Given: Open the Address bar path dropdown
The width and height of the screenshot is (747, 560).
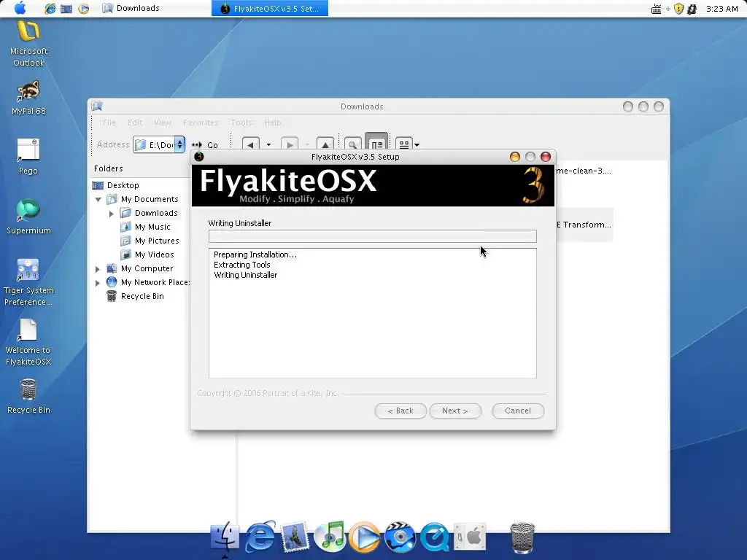Looking at the screenshot, I should [179, 144].
